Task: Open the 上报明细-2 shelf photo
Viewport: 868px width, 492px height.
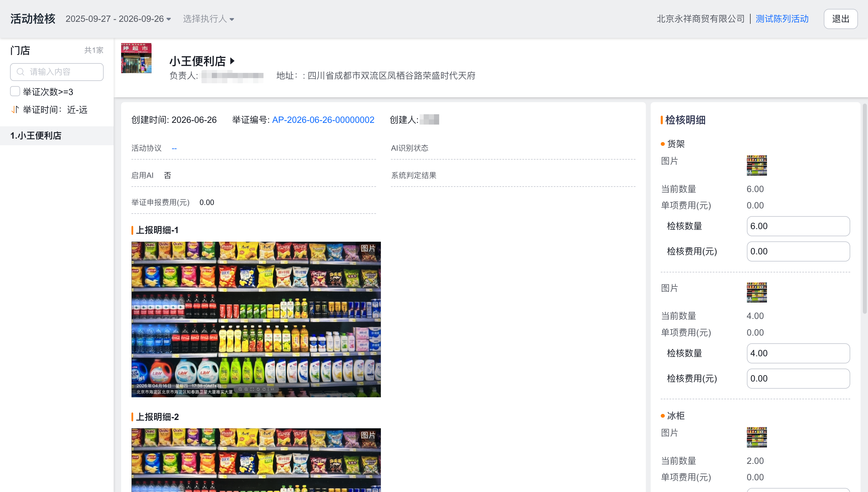Action: coord(256,460)
